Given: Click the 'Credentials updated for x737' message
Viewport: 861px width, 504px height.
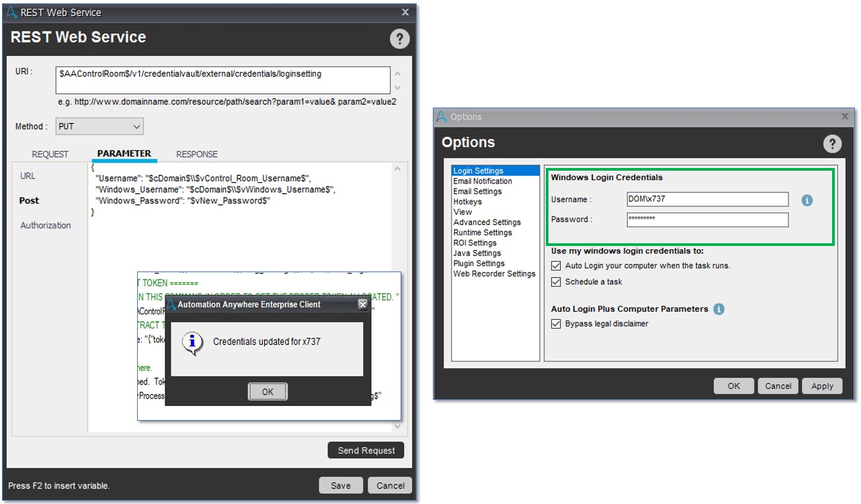Looking at the screenshot, I should (267, 341).
